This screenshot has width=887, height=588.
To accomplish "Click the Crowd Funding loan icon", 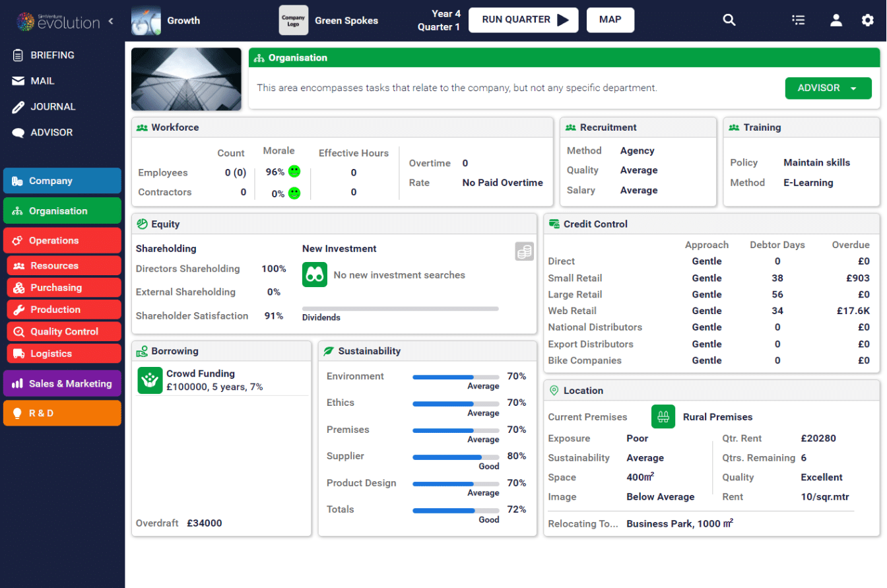I will tap(150, 381).
